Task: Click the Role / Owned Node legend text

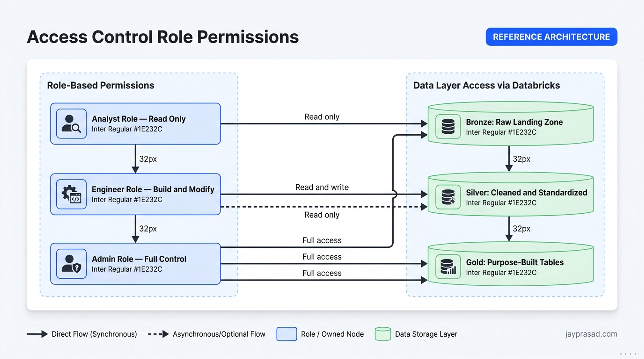Action: (332, 334)
